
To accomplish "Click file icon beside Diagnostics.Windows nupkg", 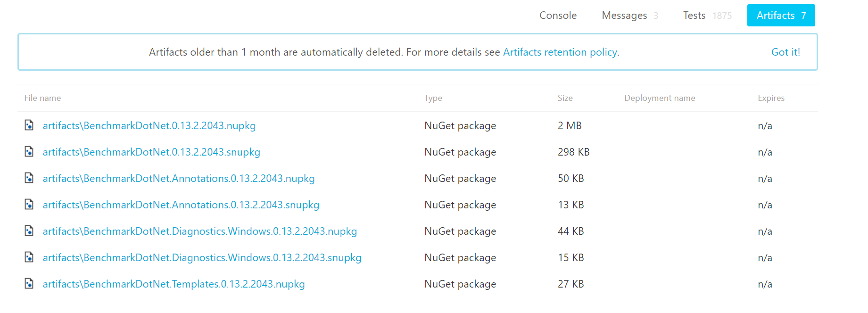I will [29, 231].
